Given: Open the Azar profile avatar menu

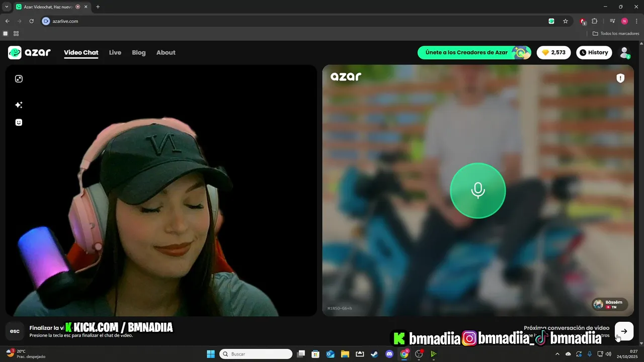Looking at the screenshot, I should pos(624,52).
